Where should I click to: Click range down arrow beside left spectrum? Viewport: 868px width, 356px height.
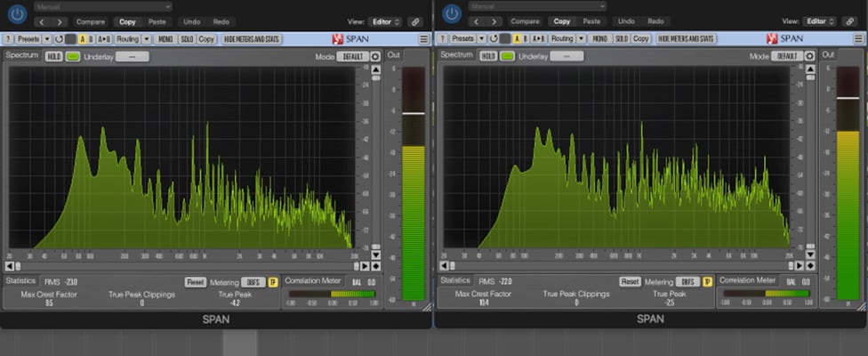point(376,255)
